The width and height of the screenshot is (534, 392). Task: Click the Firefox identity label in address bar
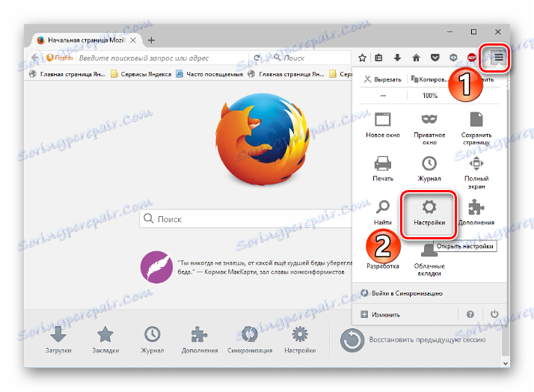pos(61,58)
